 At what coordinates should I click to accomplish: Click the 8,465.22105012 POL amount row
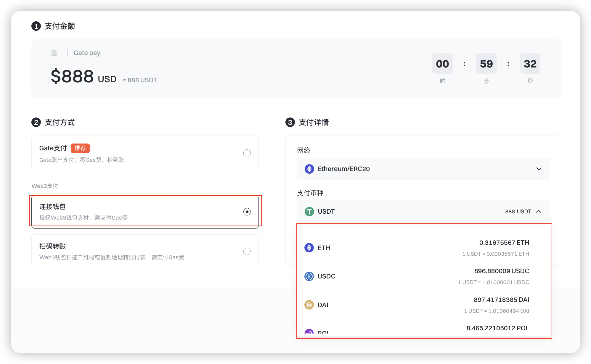coord(497,328)
